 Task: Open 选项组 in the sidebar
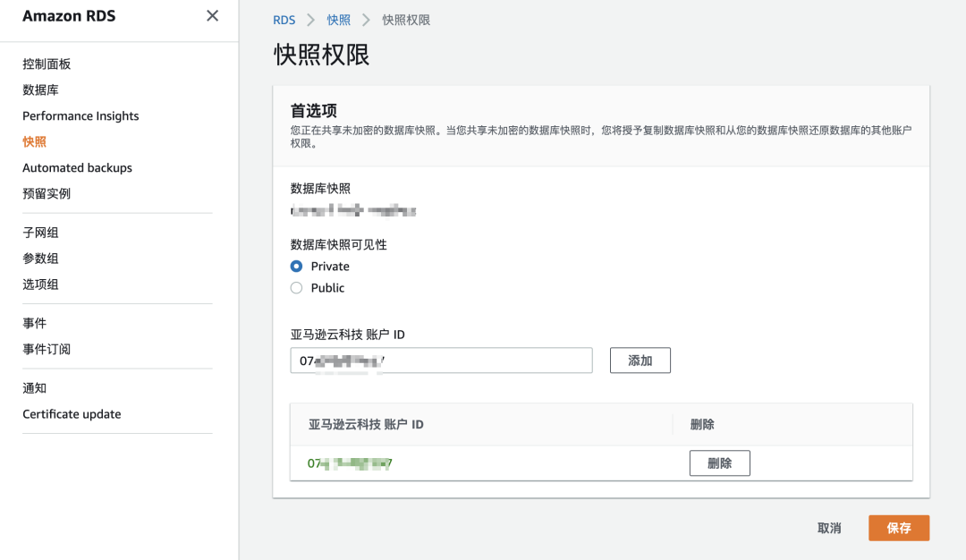click(x=40, y=284)
